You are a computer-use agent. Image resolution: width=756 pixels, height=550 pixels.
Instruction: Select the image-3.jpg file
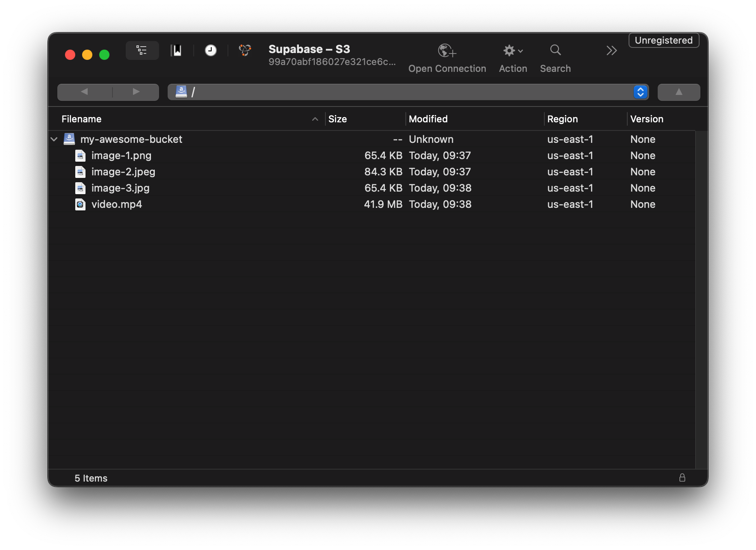coord(120,188)
